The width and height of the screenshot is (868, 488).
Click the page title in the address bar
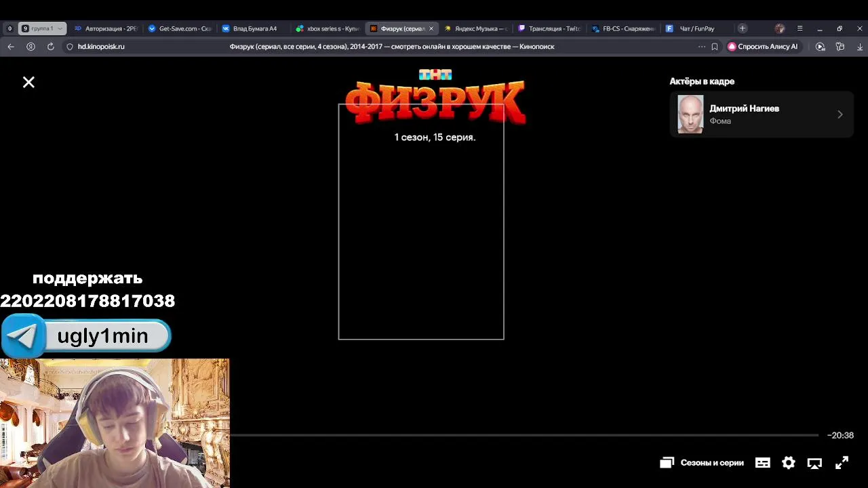(x=392, y=47)
